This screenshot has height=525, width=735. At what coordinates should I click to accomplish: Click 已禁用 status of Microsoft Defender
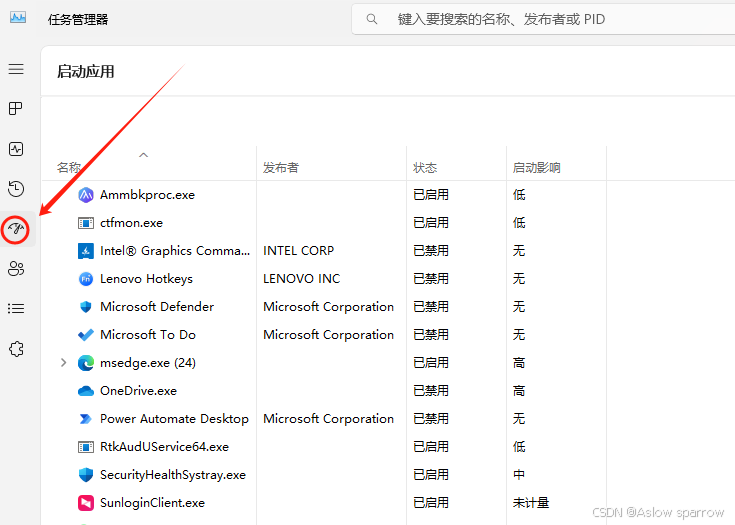(431, 307)
